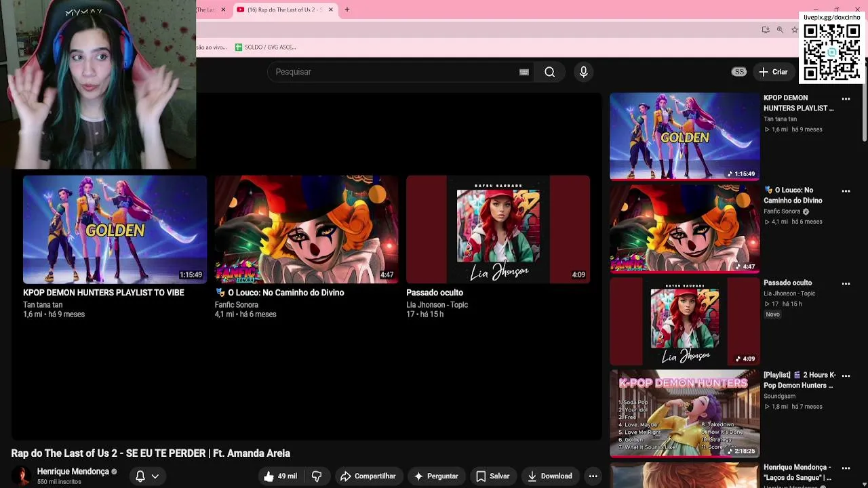
Task: Open the on-screen keyboard icon in search box
Action: pyautogui.click(x=524, y=72)
